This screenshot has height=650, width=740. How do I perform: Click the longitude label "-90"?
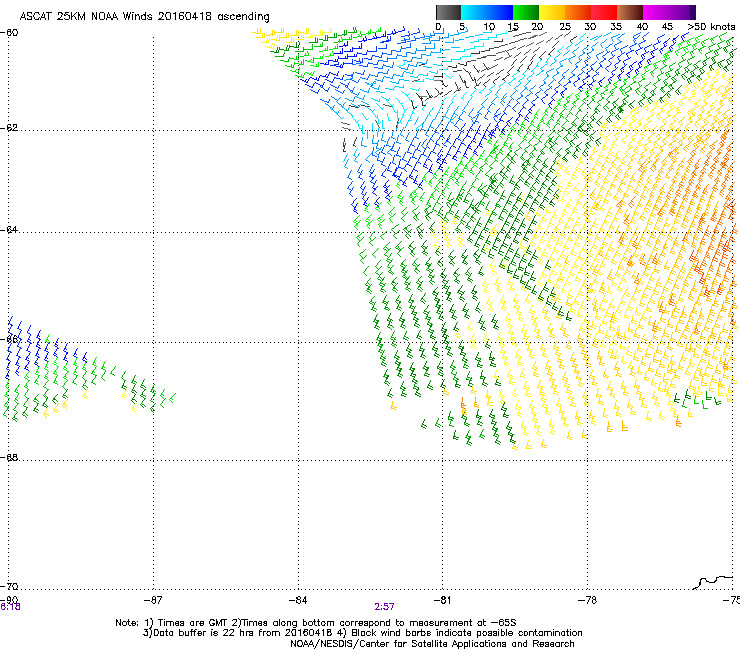click(x=9, y=600)
